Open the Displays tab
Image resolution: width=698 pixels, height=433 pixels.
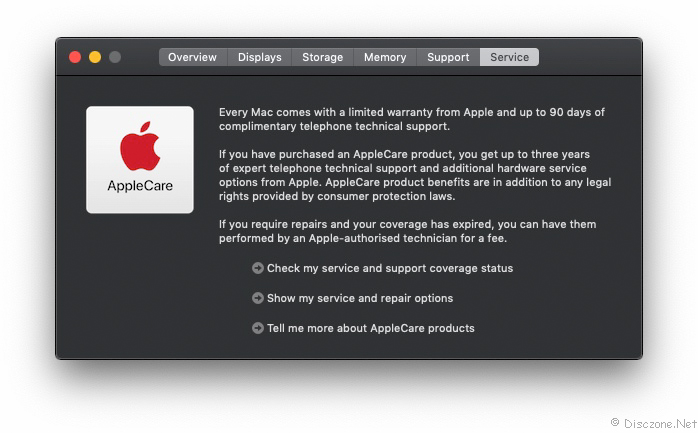click(260, 57)
